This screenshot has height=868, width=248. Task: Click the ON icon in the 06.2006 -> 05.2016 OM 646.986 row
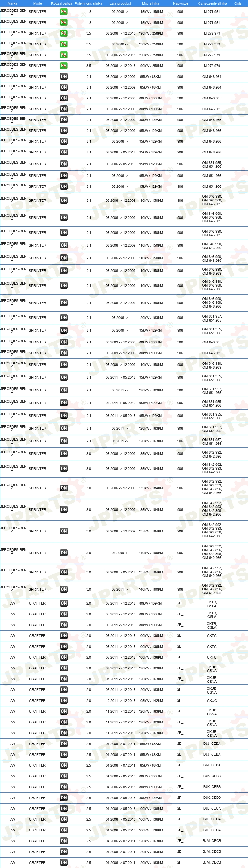pyautogui.click(x=64, y=152)
